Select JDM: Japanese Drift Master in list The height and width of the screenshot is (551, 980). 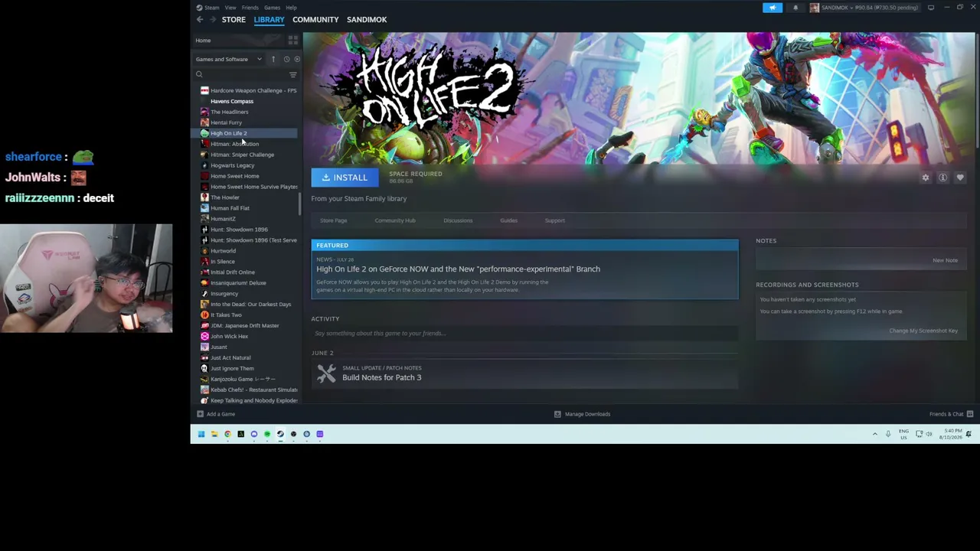pos(244,326)
